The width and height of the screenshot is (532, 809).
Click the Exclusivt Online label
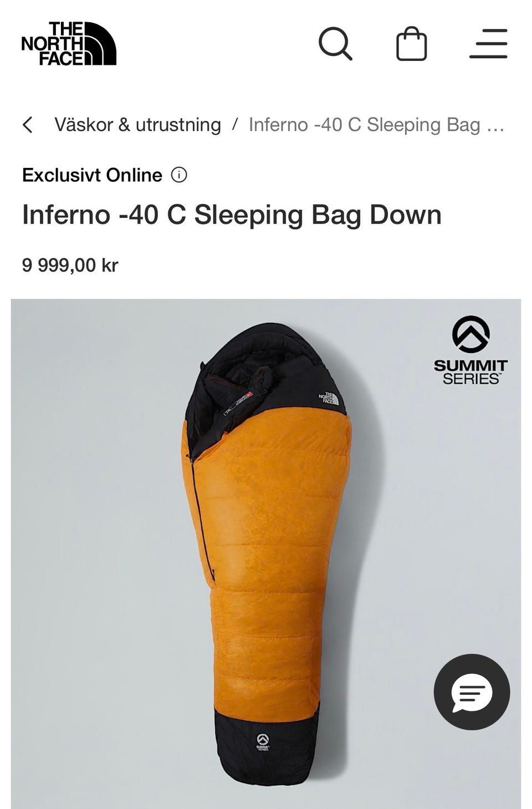click(x=92, y=175)
